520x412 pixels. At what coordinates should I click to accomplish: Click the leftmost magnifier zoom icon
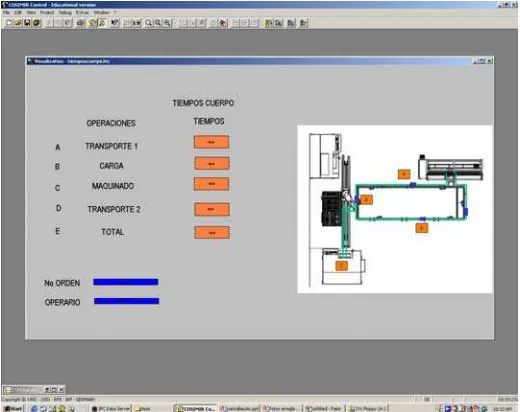[x=148, y=23]
